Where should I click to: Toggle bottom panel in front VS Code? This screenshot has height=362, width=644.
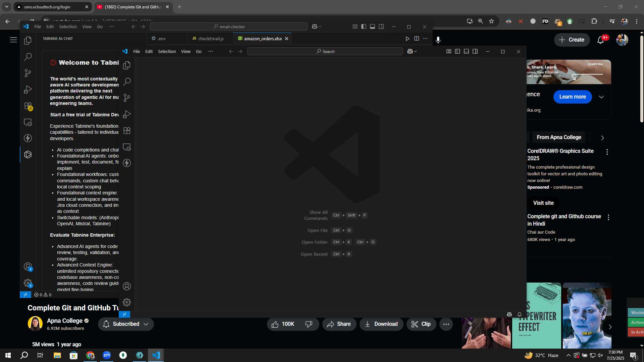point(466,51)
